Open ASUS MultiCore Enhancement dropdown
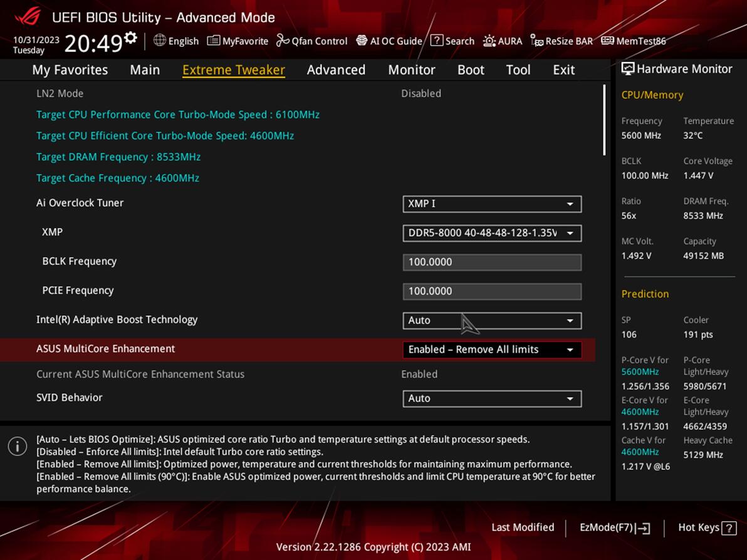 tap(492, 350)
